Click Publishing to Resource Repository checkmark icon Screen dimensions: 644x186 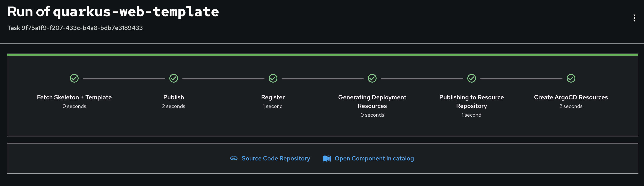(x=471, y=78)
